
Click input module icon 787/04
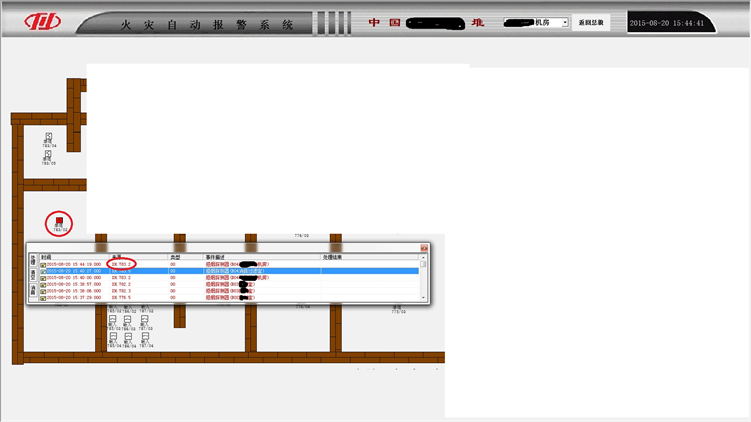(x=145, y=337)
